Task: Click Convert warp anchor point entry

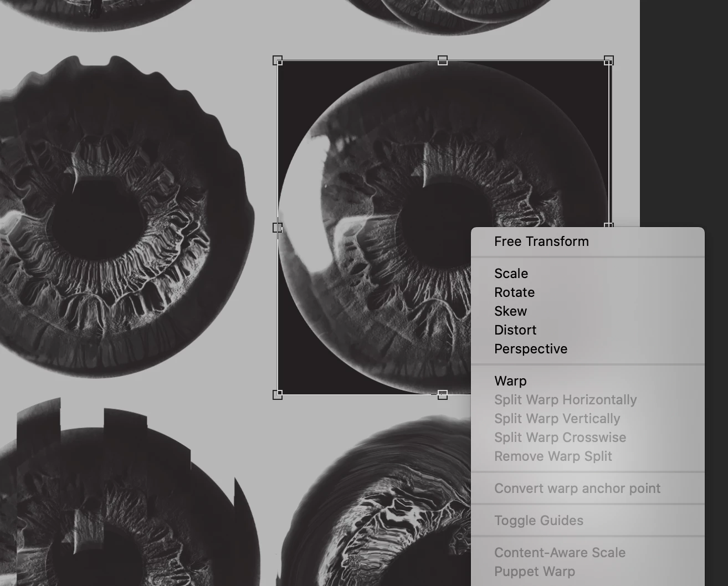Action: coord(587,489)
